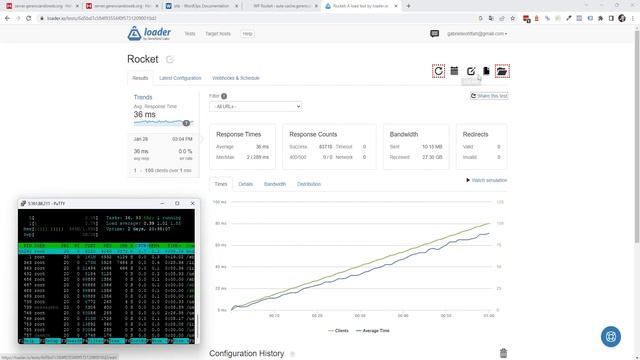Click the highlighted htop row in PuTTY
The height and width of the screenshot is (360, 640).
click(106, 251)
